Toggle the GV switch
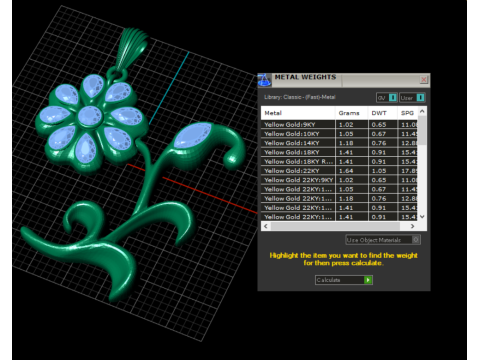Image resolution: width=480 pixels, height=360 pixels. tap(387, 98)
